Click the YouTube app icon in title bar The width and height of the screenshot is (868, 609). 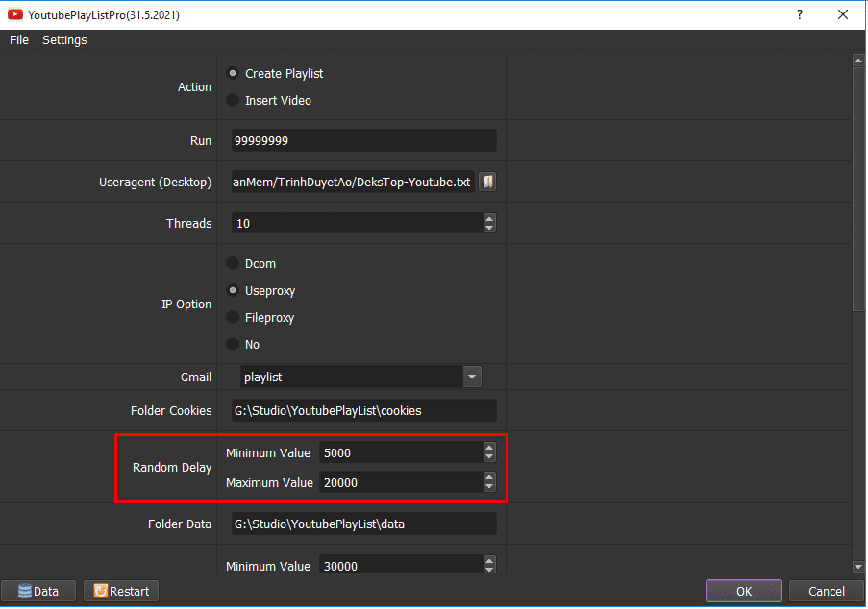(15, 15)
